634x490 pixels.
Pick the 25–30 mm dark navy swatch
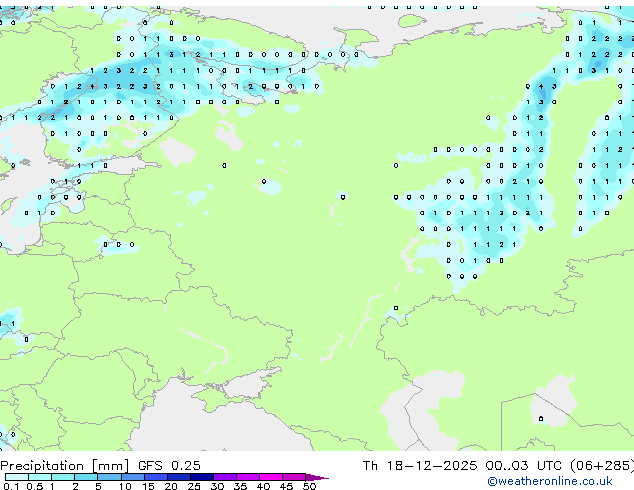(202, 477)
